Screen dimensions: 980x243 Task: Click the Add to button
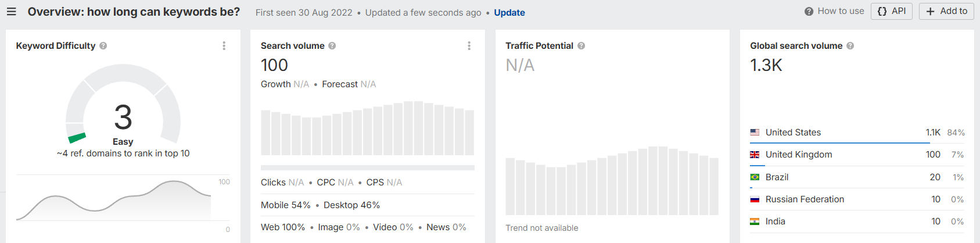[946, 11]
